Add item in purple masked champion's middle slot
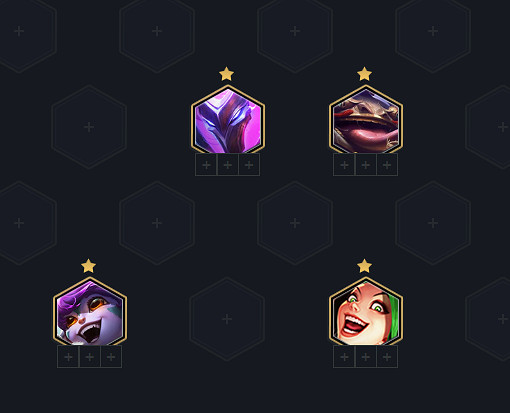 tap(228, 165)
